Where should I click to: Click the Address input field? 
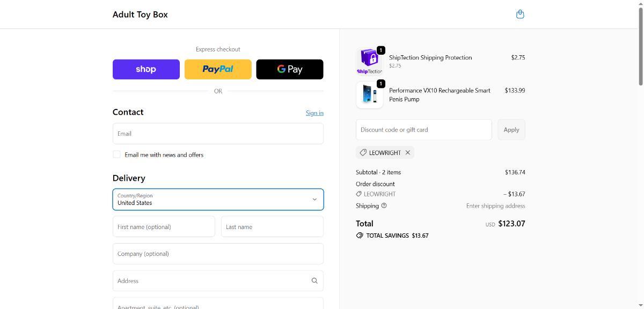[209, 281]
